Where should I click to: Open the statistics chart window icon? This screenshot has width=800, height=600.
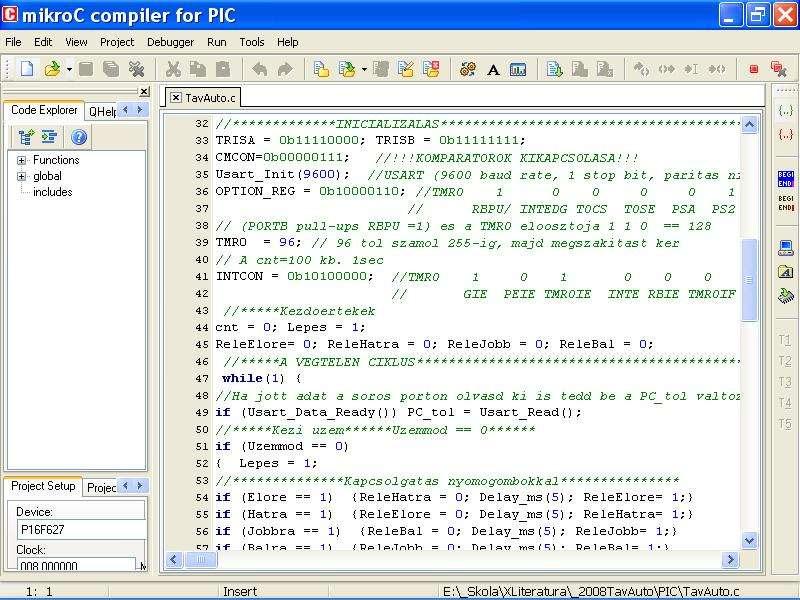[x=518, y=69]
